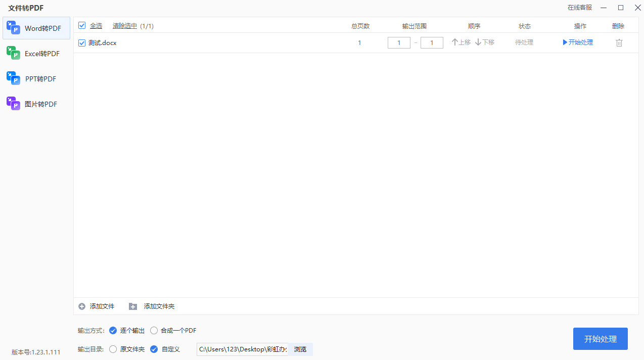Click the up arrow for 上移
Viewport: 644px width, 360px height.
tap(454, 42)
